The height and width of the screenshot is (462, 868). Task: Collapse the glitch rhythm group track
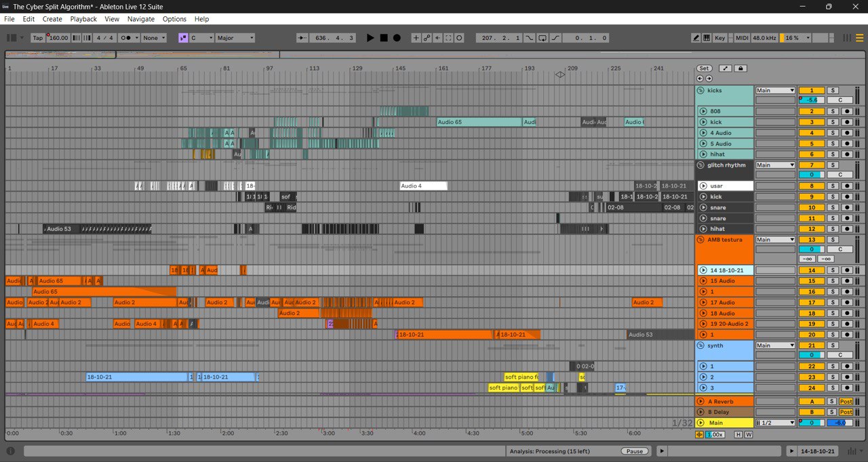click(701, 165)
